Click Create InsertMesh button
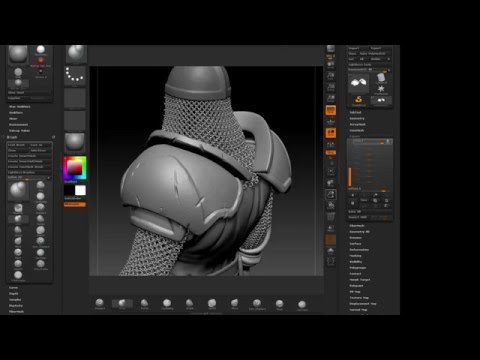 click(29, 156)
